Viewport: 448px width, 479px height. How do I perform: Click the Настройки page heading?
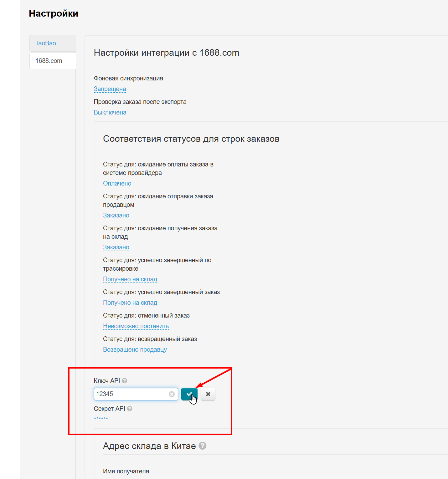coord(54,13)
